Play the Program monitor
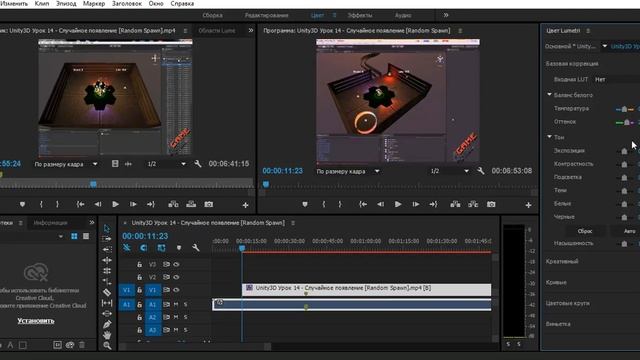Screen dimensions: 640x360 pyautogui.click(x=398, y=204)
